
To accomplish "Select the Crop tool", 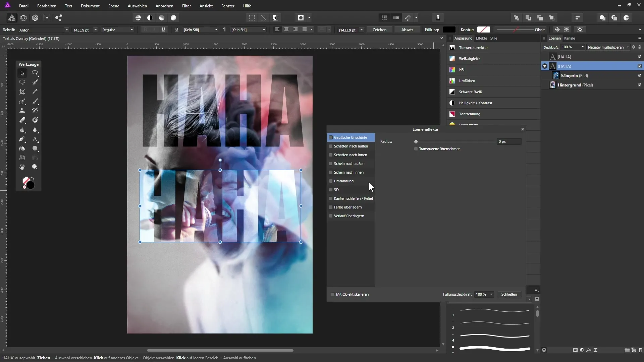I will pos(22,92).
